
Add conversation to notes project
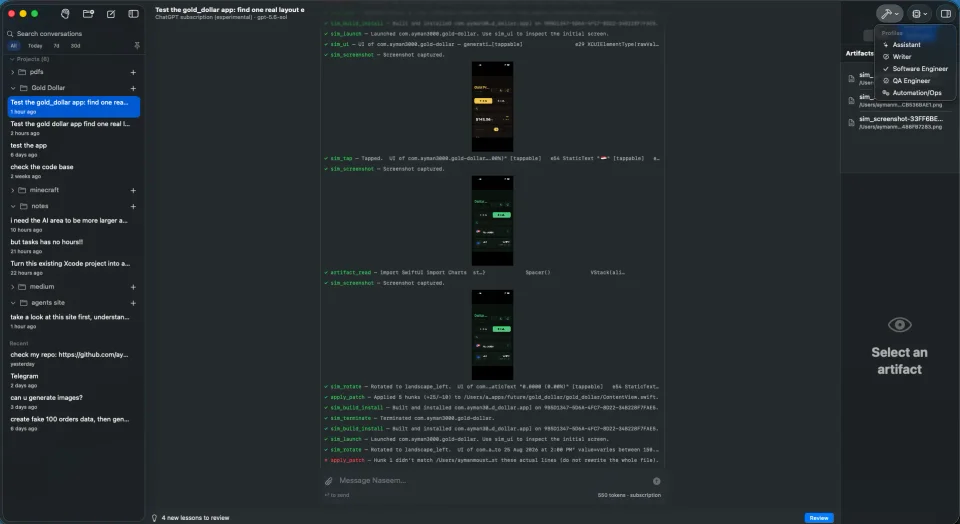click(x=133, y=207)
